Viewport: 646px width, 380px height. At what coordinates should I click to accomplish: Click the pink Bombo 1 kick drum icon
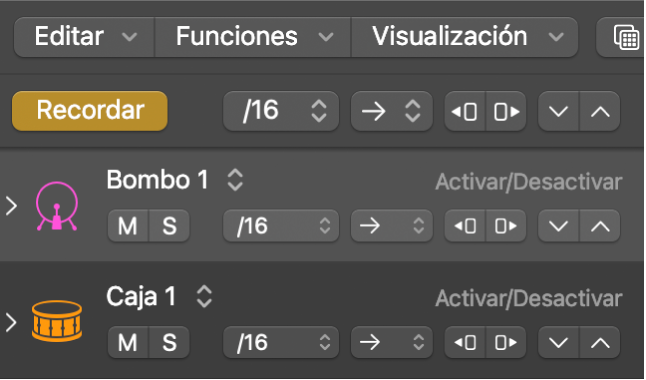pyautogui.click(x=57, y=206)
